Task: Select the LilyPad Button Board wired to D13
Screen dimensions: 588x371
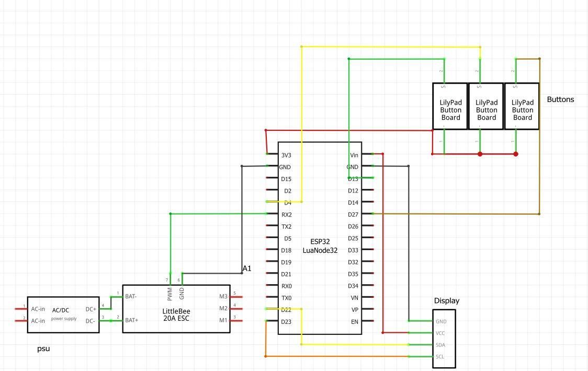Action: click(450, 106)
